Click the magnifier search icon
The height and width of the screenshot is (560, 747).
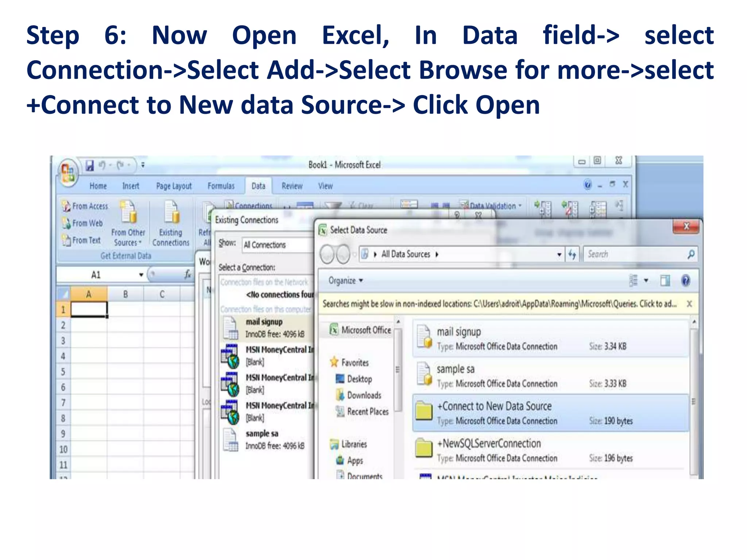click(x=691, y=254)
